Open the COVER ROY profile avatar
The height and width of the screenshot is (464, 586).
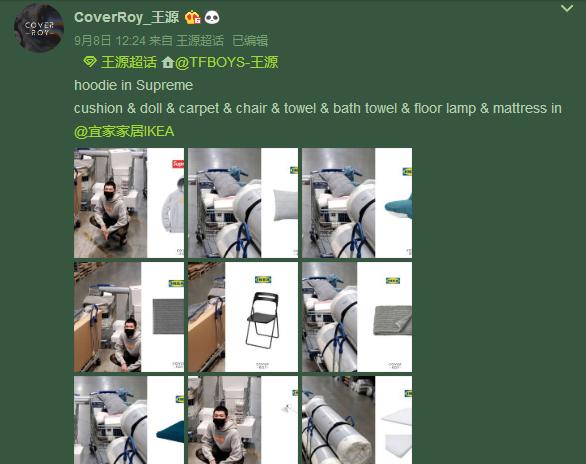[39, 28]
